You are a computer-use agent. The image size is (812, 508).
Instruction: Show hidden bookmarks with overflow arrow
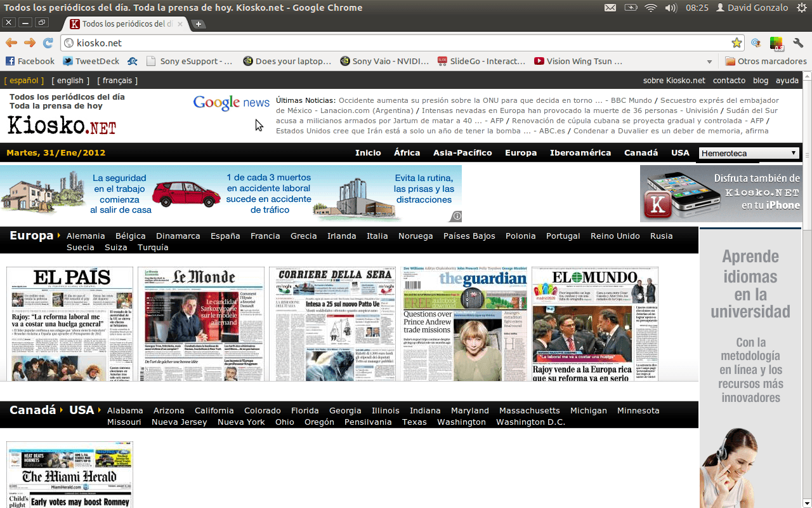709,62
